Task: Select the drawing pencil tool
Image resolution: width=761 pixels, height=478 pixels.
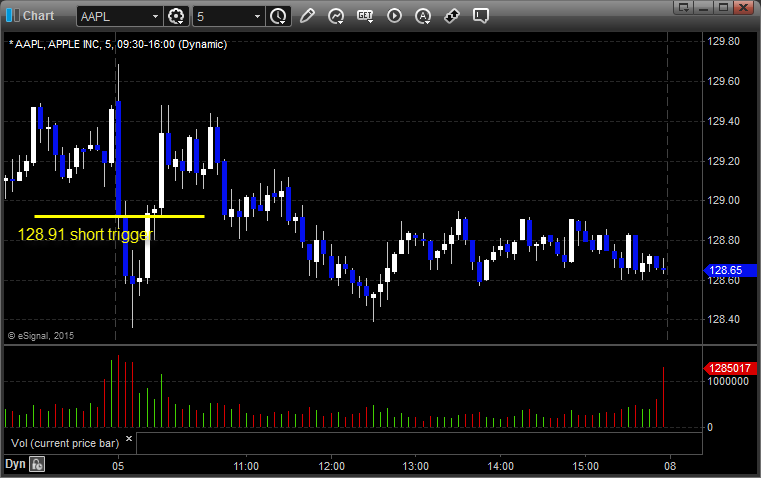Action: tap(307, 16)
